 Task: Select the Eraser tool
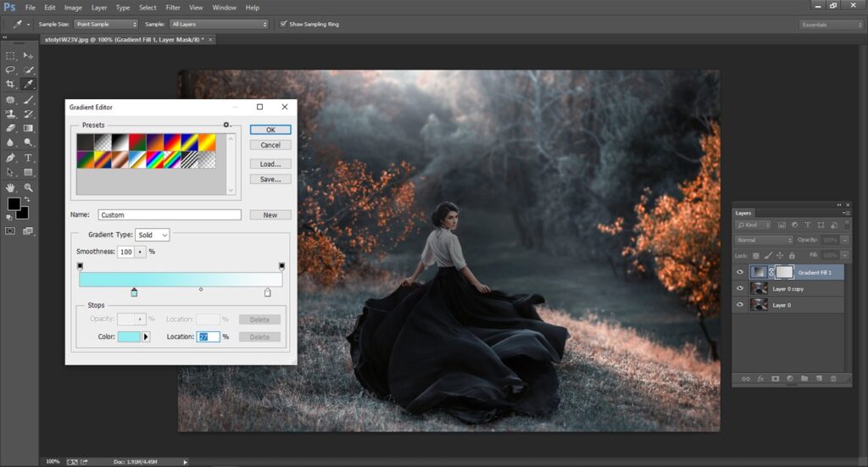click(10, 128)
